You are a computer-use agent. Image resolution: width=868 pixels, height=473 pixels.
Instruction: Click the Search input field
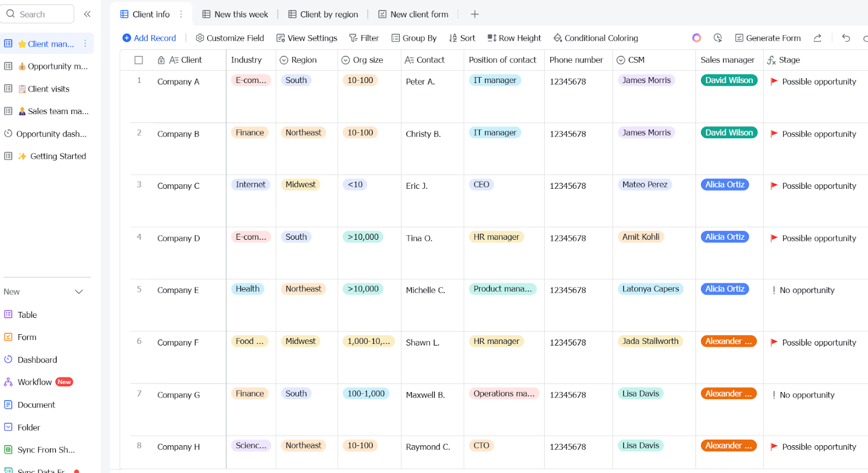point(37,14)
